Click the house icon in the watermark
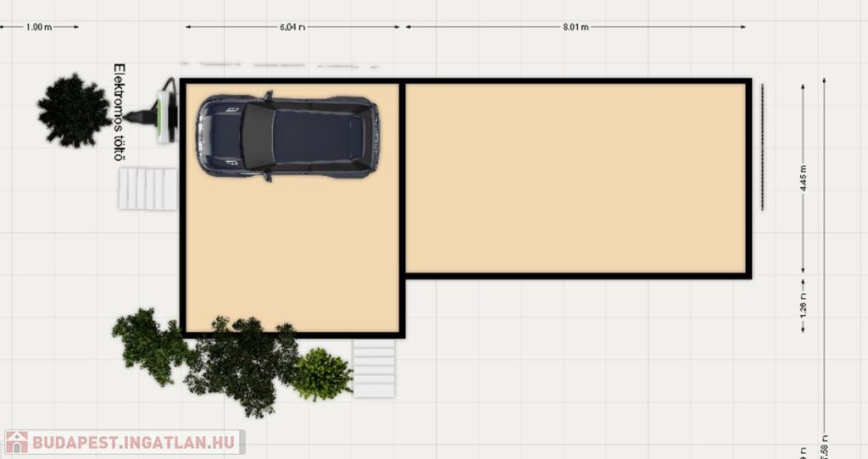This screenshot has width=868, height=459. [17, 442]
